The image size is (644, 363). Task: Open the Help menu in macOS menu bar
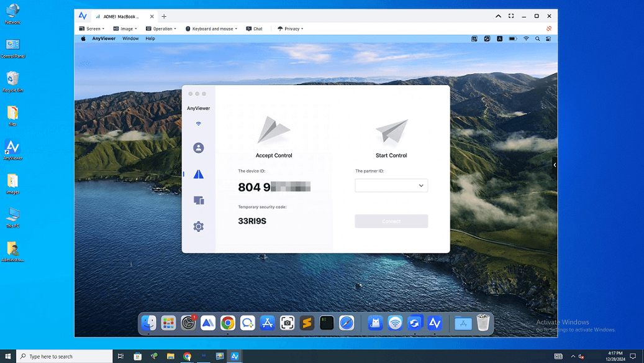[x=150, y=39]
